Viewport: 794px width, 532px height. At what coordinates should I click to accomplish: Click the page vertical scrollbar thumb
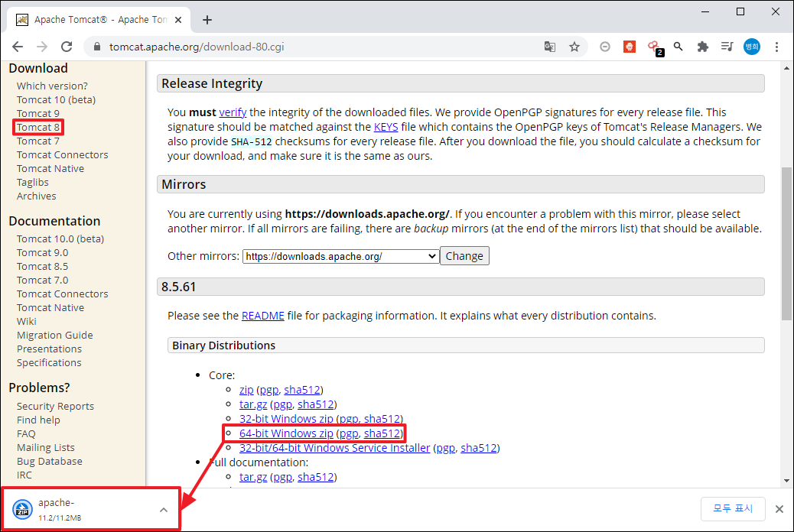[786, 244]
